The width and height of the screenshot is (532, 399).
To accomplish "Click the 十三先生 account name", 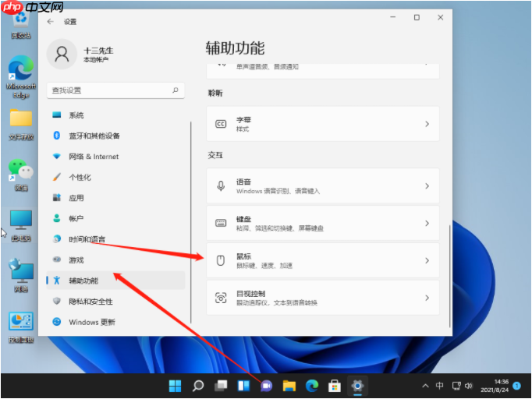I will (x=98, y=51).
